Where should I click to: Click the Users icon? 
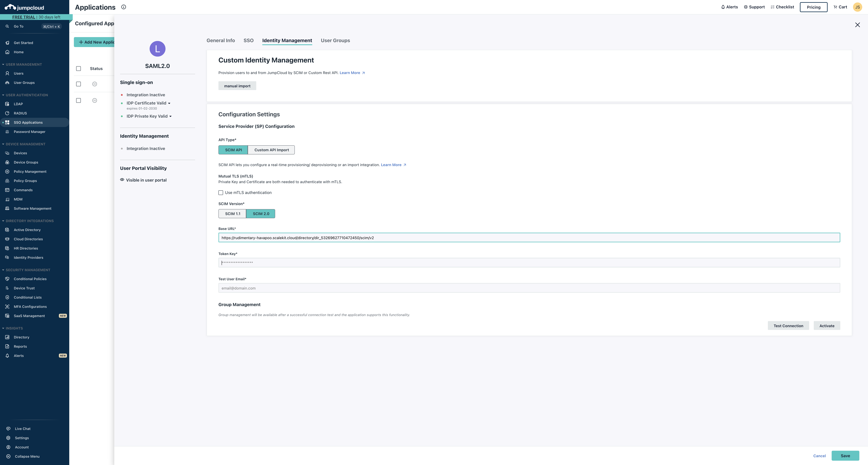click(7, 73)
